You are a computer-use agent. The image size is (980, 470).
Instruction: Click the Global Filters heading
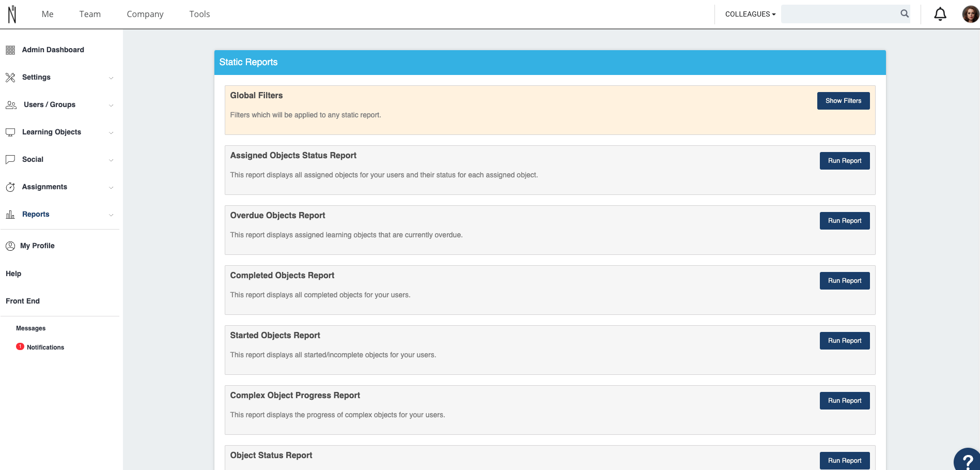(x=256, y=96)
